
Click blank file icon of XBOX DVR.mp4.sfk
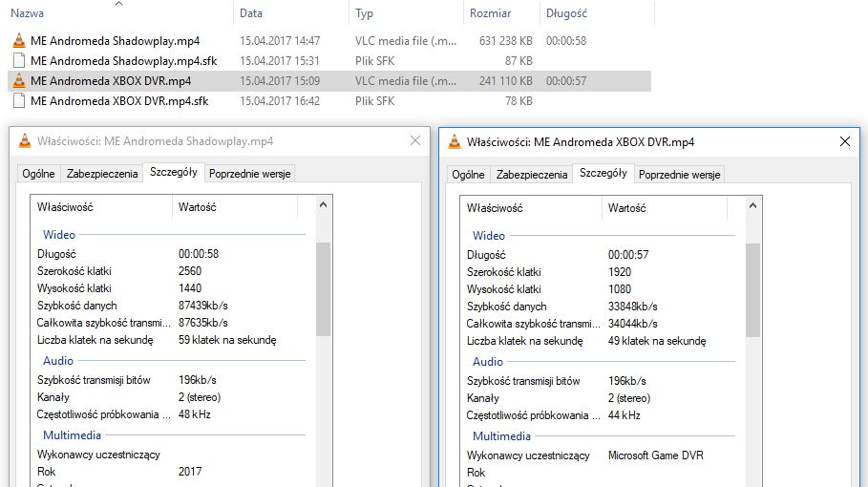(18, 101)
